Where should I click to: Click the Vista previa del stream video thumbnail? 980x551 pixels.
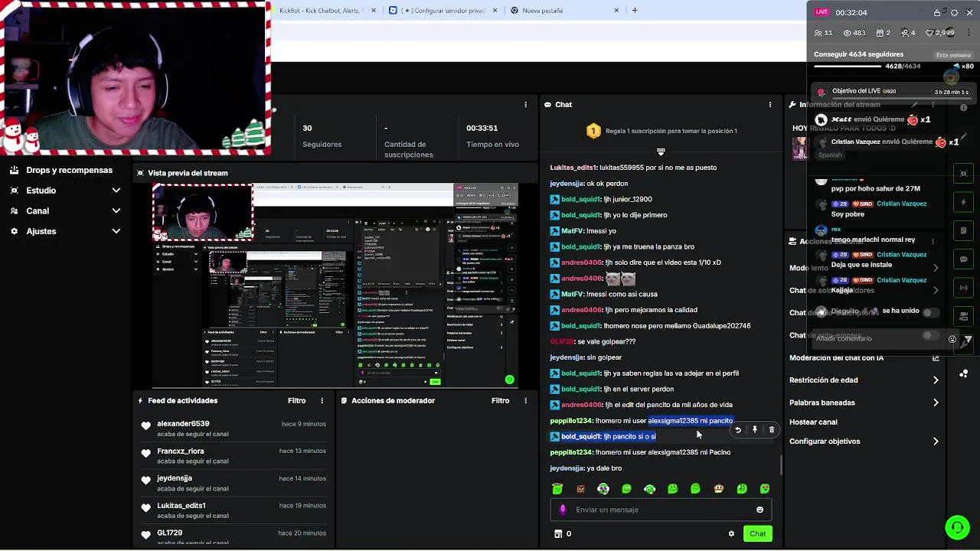coord(336,286)
